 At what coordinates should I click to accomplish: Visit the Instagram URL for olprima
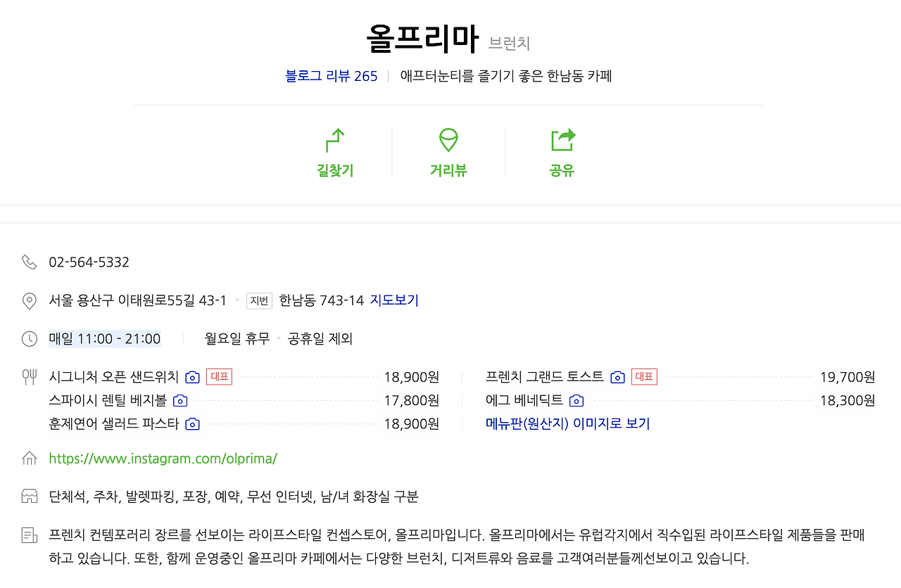[x=163, y=459]
